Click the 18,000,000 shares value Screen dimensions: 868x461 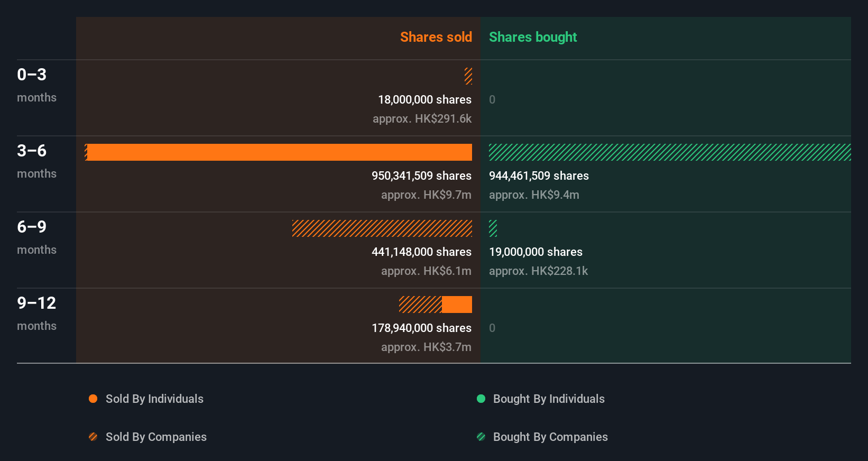(424, 99)
